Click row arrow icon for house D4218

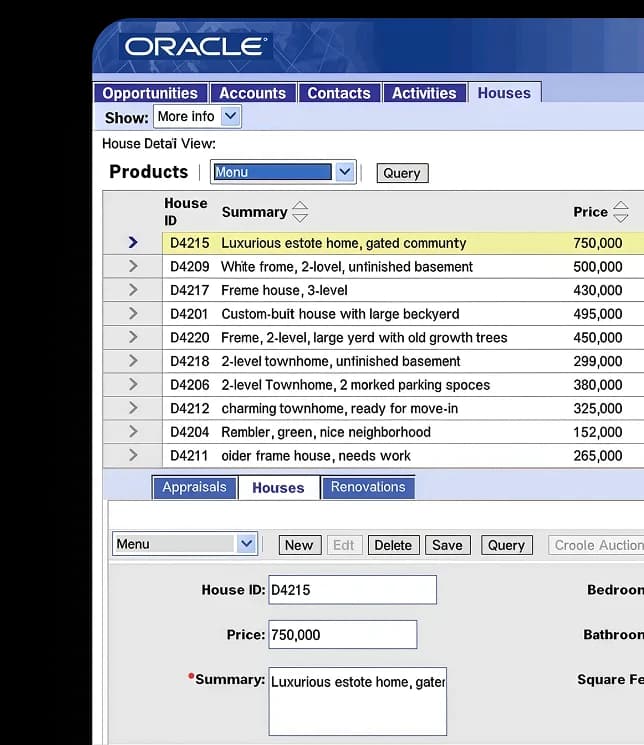pyautogui.click(x=133, y=361)
